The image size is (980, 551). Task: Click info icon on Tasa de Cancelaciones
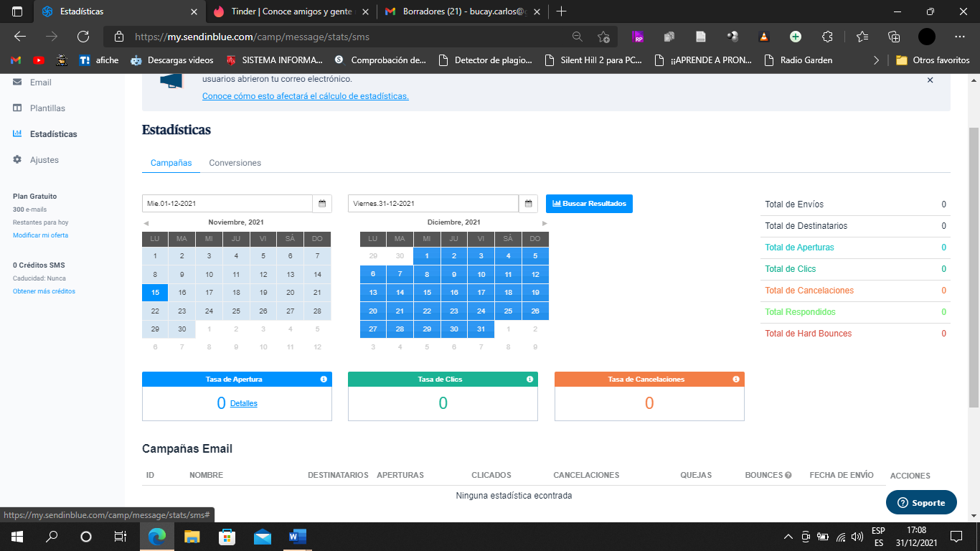(736, 379)
